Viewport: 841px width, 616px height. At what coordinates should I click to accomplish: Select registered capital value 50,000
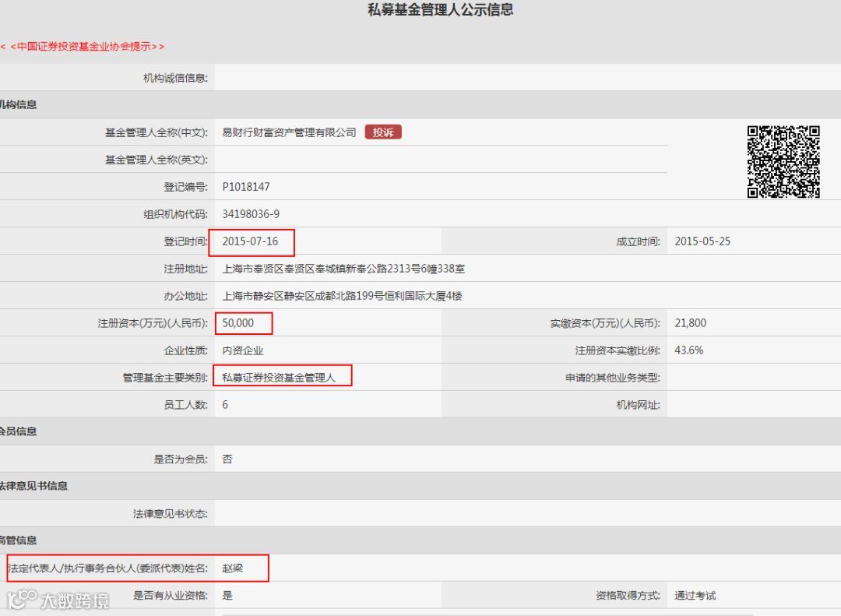238,323
